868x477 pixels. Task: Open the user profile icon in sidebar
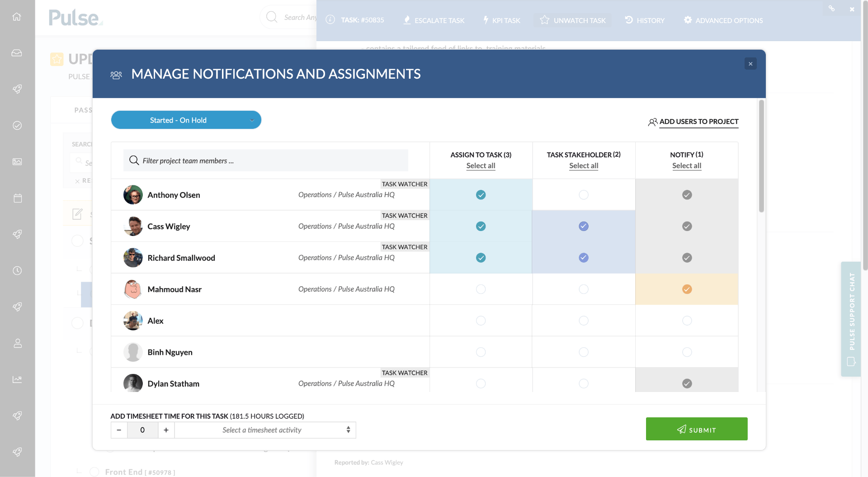(x=18, y=343)
